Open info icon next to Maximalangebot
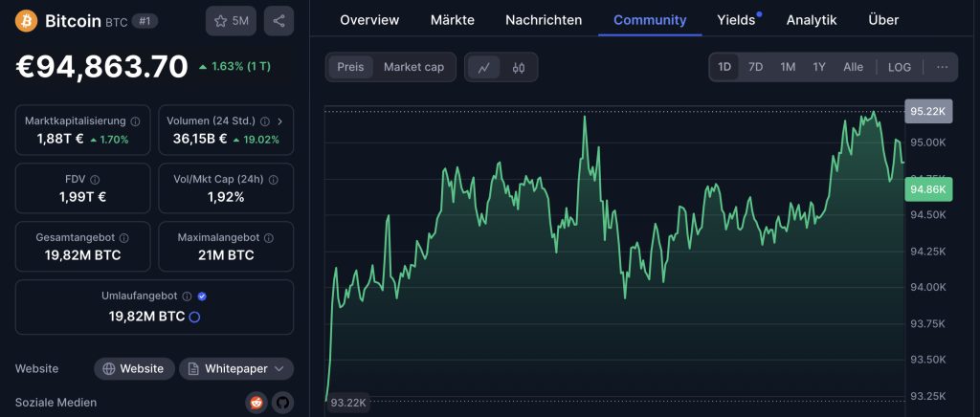980x417 pixels. pyautogui.click(x=269, y=238)
